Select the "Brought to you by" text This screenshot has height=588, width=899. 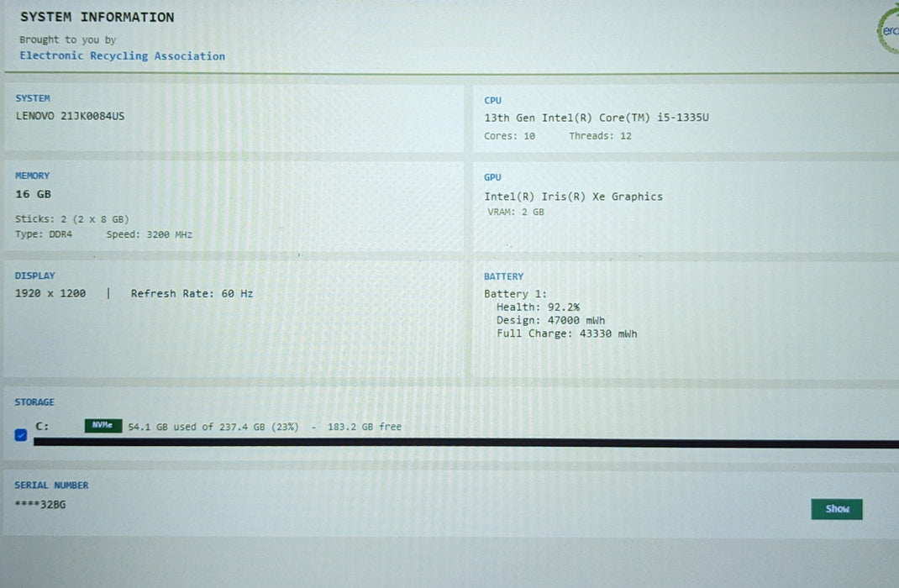(68, 39)
